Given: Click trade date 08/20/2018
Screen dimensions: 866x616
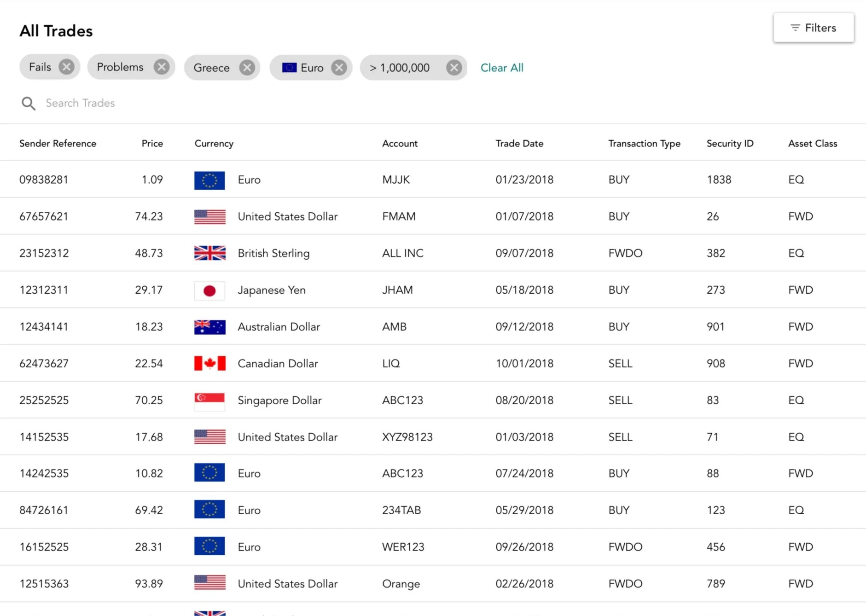Looking at the screenshot, I should click(524, 401).
